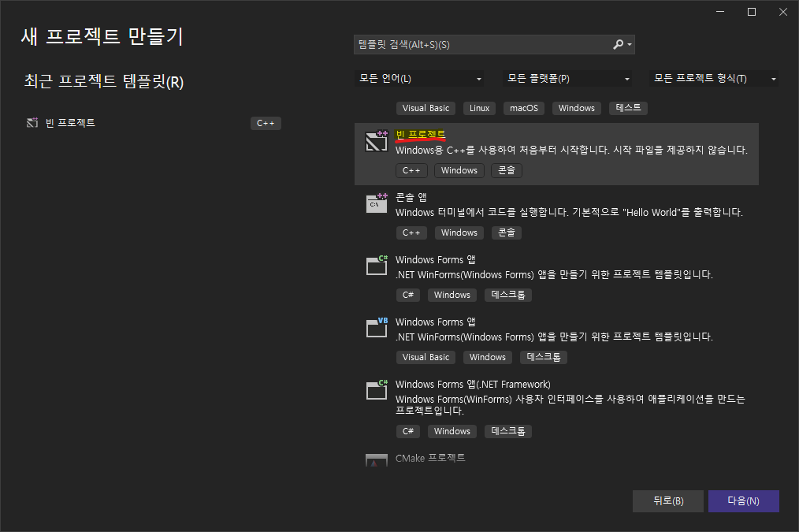Select Windows Forms 앱 with C# tag

click(x=556, y=278)
